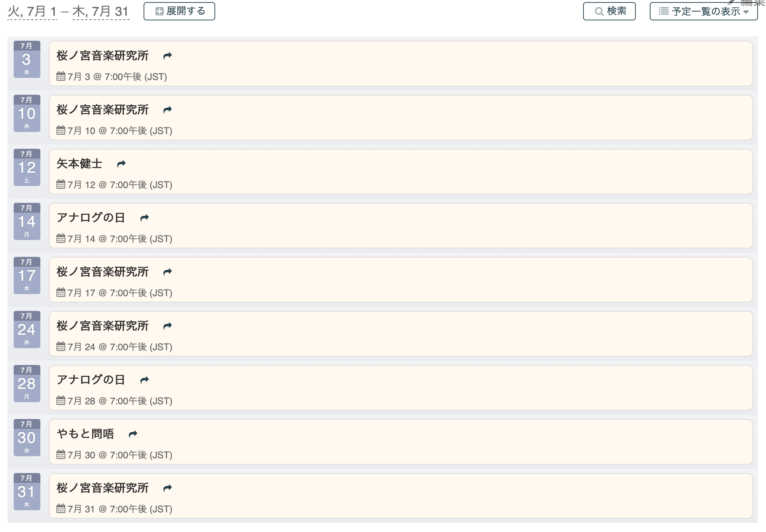The height and width of the screenshot is (532, 766).
Task: Click the July 30 date badge
Action: (27, 438)
